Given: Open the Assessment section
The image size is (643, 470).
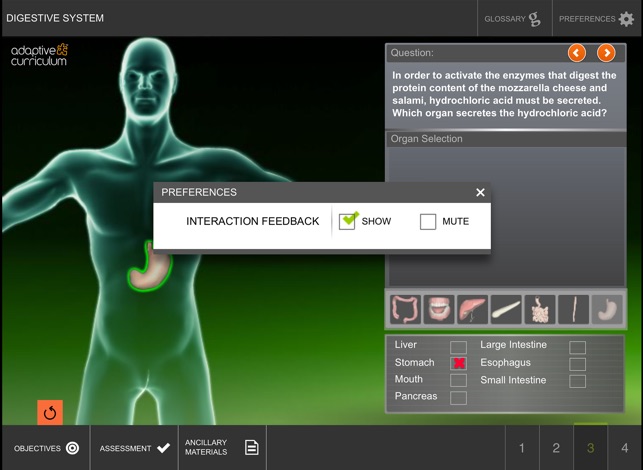Looking at the screenshot, I should [135, 448].
